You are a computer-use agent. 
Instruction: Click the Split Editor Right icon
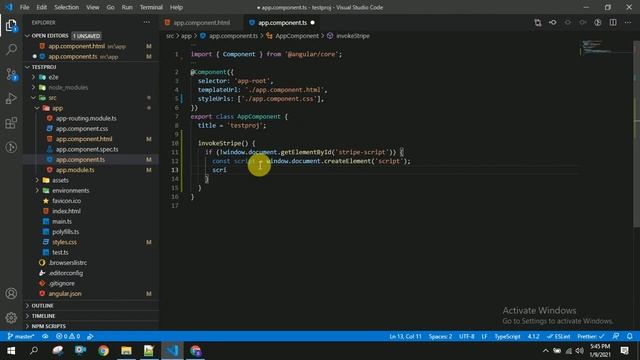pyautogui.click(x=613, y=23)
